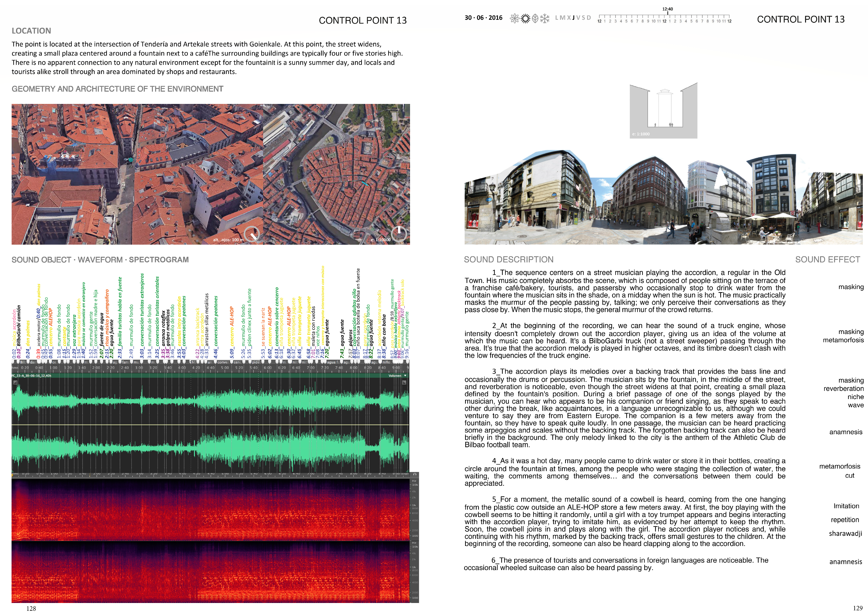Click the SOUND EFFECT heading
Image resolution: width=868 pixels, height=616 pixels.
point(827,259)
